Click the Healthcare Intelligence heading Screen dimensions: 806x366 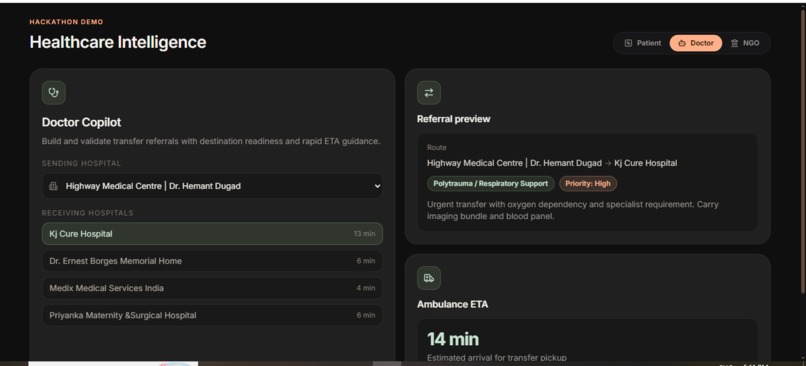click(x=118, y=42)
